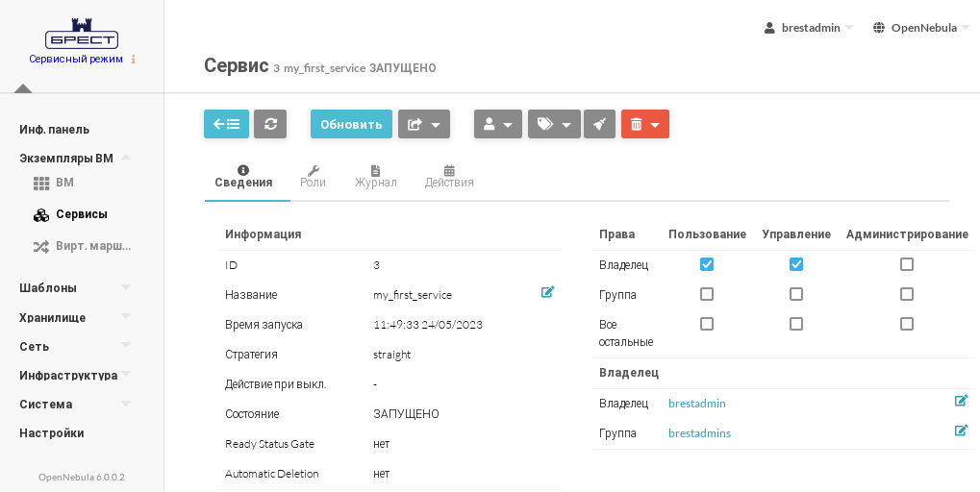The image size is (980, 492).
Task: Switch to the Журнал tab
Action: 375,177
